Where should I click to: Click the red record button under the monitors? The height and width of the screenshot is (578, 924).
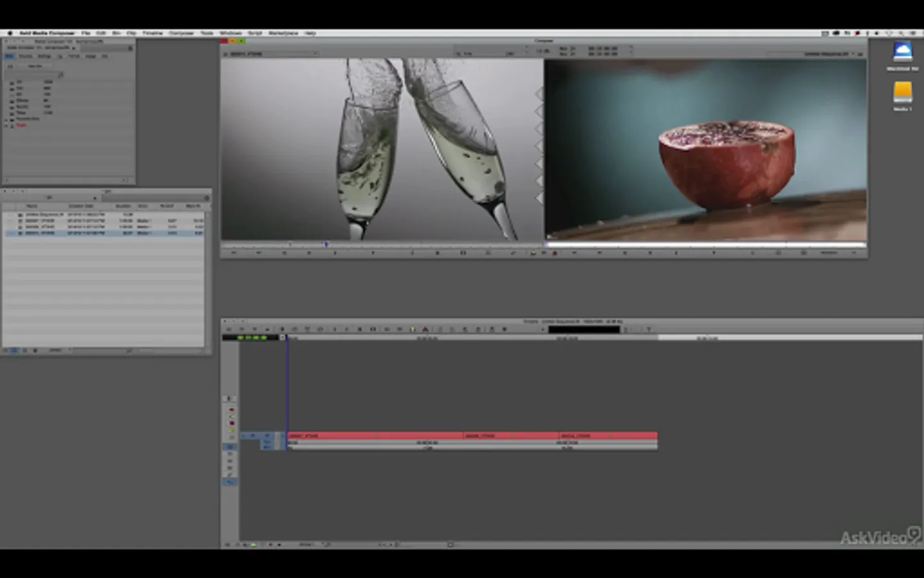click(x=554, y=253)
